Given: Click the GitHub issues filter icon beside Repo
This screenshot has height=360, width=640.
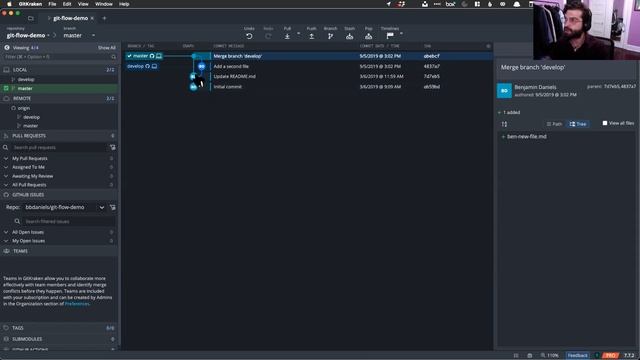Looking at the screenshot, I should (x=113, y=207).
